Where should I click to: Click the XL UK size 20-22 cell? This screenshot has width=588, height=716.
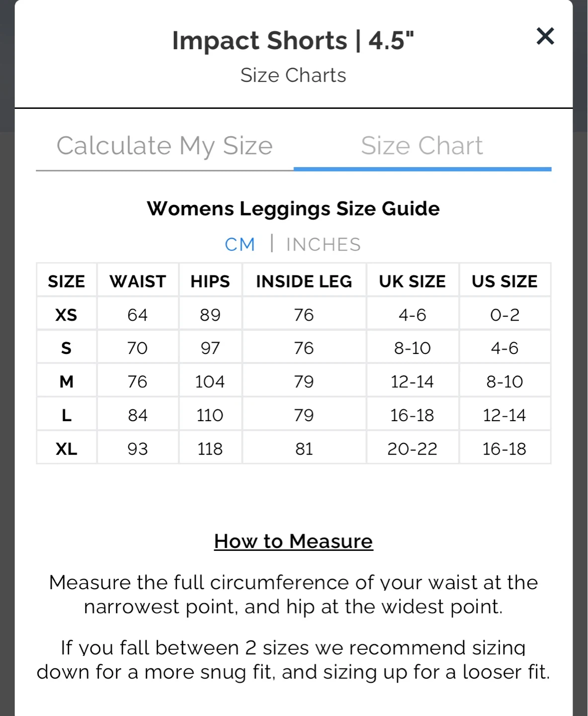(413, 448)
